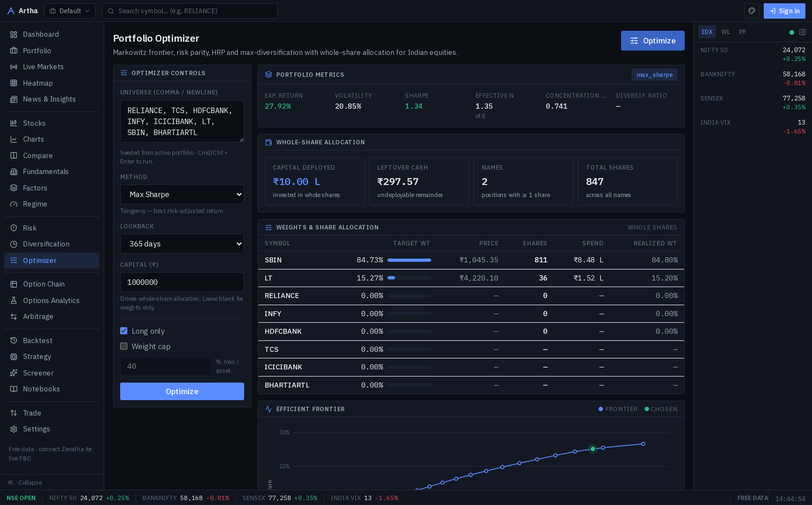Click the Option Chain table icon
812x505 pixels.
coord(14,284)
